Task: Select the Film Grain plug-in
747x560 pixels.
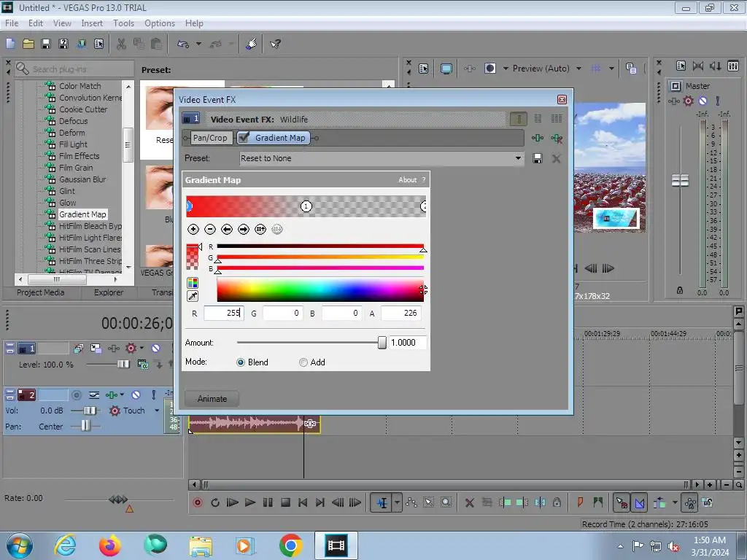Action: click(x=76, y=168)
